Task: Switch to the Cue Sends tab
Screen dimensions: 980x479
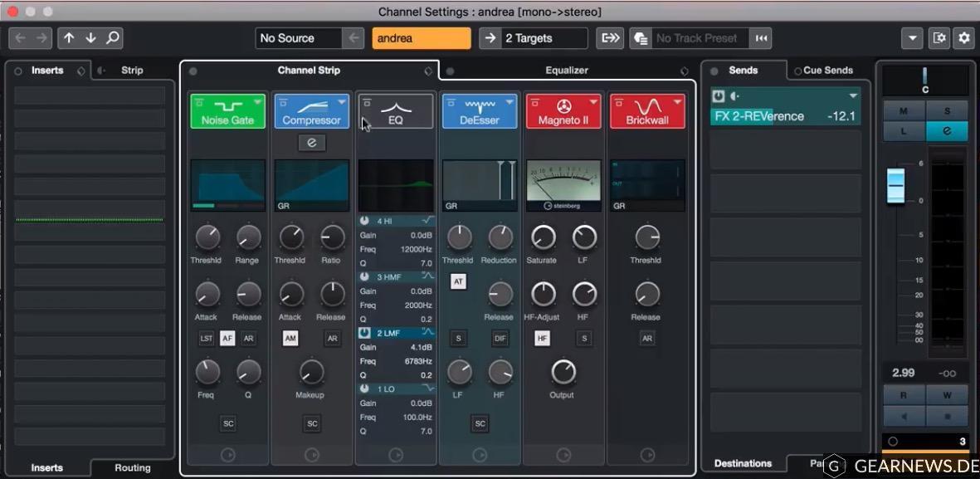Action: click(x=827, y=71)
